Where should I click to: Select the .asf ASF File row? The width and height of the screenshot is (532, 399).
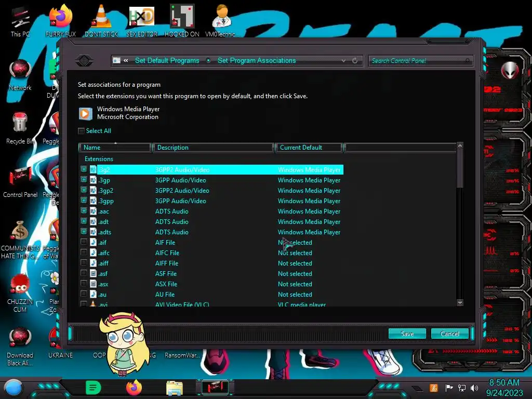coord(211,273)
